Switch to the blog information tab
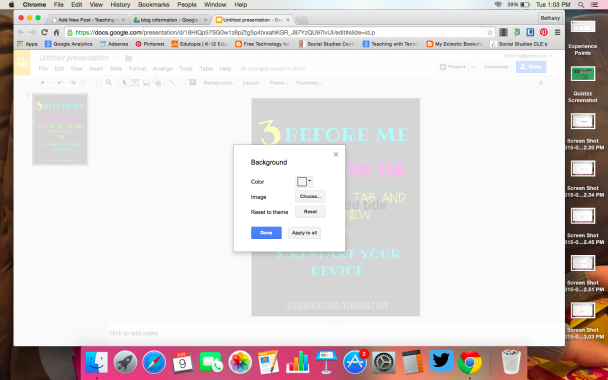 (x=169, y=20)
